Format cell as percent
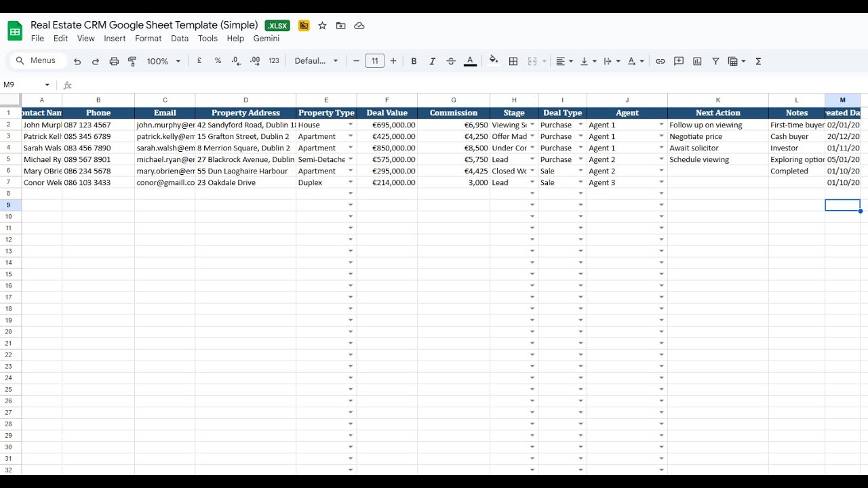The height and width of the screenshot is (488, 868). [x=218, y=61]
